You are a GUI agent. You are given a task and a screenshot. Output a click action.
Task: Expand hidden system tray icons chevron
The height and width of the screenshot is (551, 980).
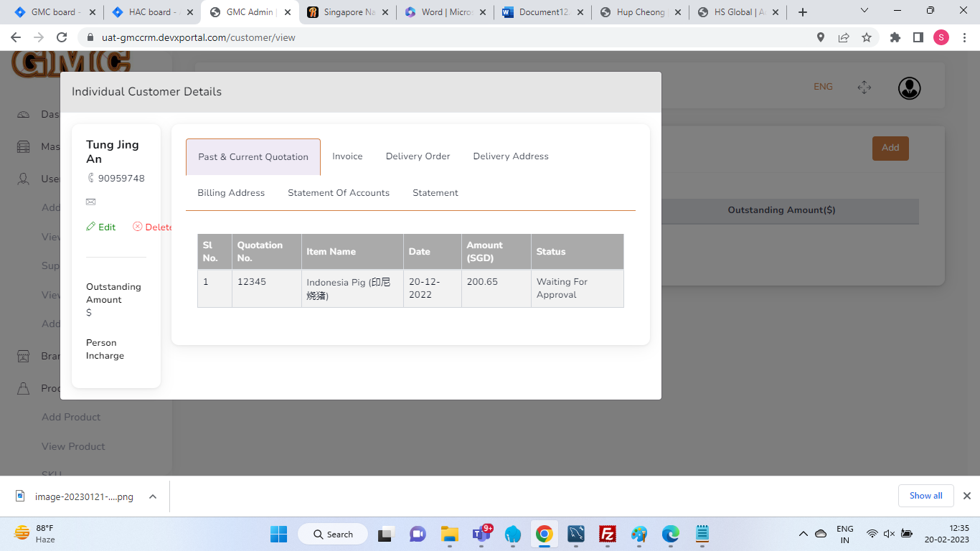(x=804, y=534)
